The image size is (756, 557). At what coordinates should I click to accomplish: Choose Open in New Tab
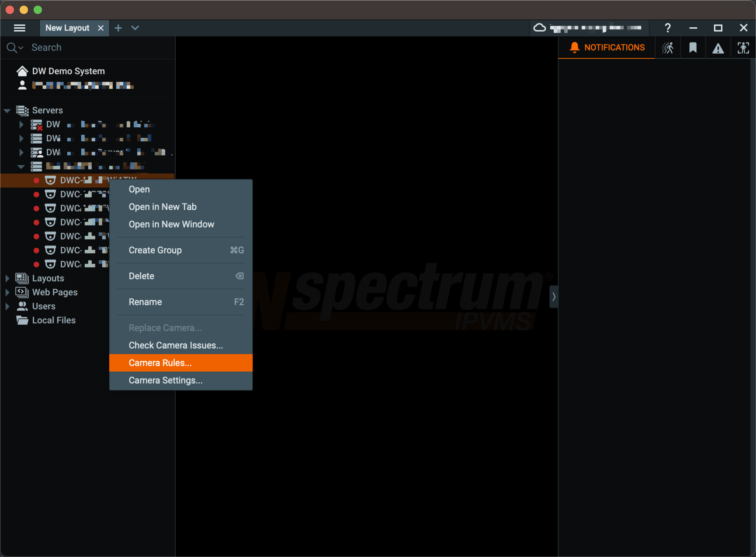coord(181,207)
